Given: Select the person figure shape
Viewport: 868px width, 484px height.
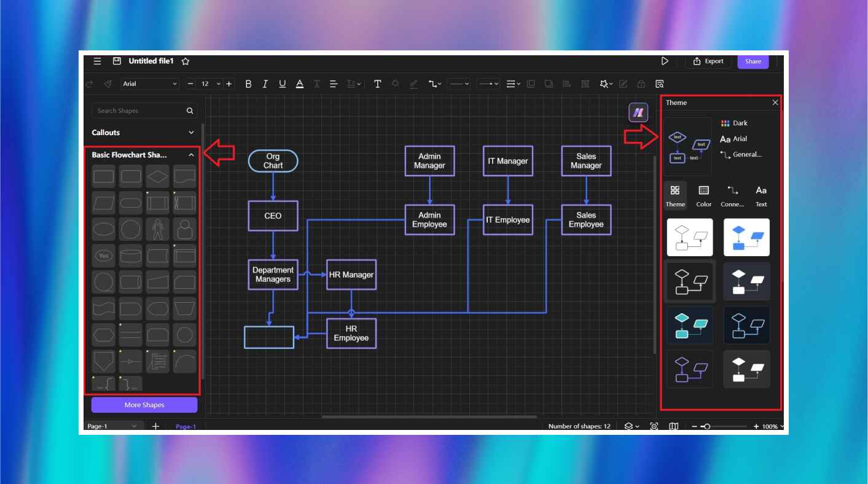Looking at the screenshot, I should coord(158,229).
